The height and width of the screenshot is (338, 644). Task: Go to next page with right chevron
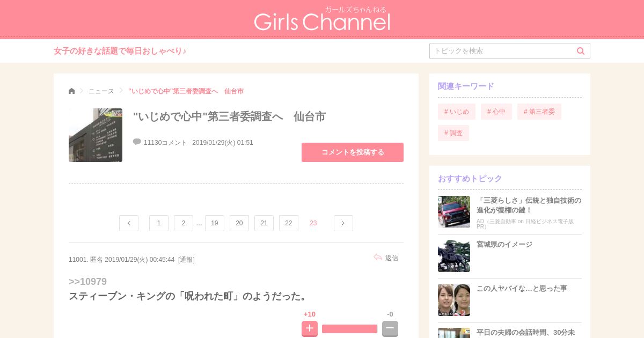[343, 223]
